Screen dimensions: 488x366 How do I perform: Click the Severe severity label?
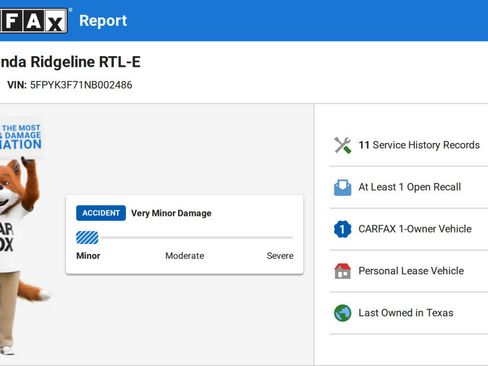[x=280, y=256]
